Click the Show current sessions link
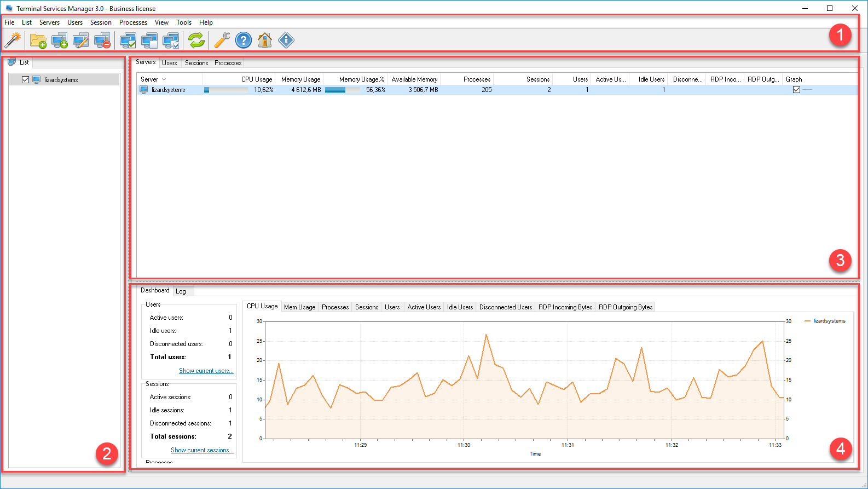This screenshot has height=489, width=868. [x=202, y=450]
